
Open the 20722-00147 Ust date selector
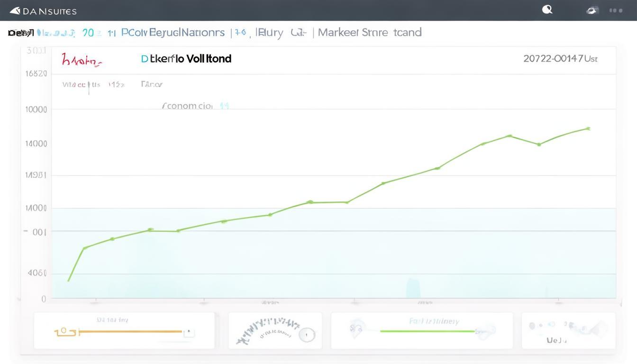(560, 59)
